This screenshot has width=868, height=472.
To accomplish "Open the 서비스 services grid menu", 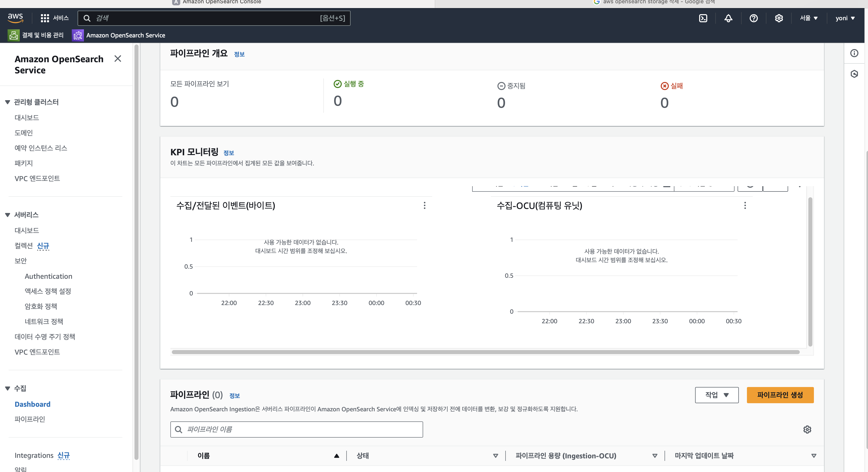I will pos(54,18).
